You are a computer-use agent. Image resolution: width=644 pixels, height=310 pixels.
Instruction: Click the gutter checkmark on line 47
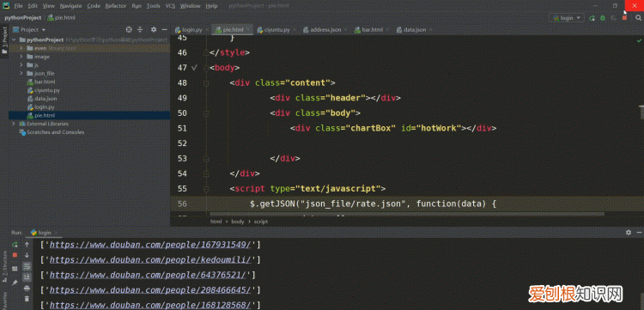[194, 67]
